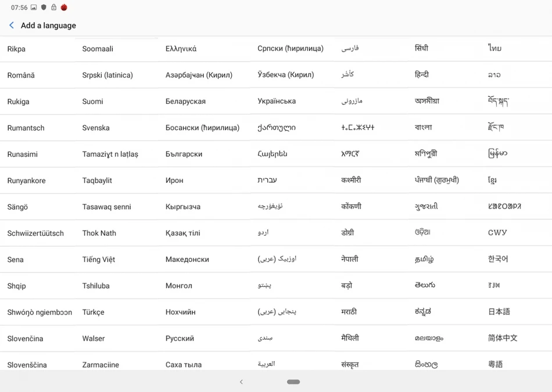Select Ελληνικά language entry
Image resolution: width=552 pixels, height=392 pixels.
pos(181,49)
